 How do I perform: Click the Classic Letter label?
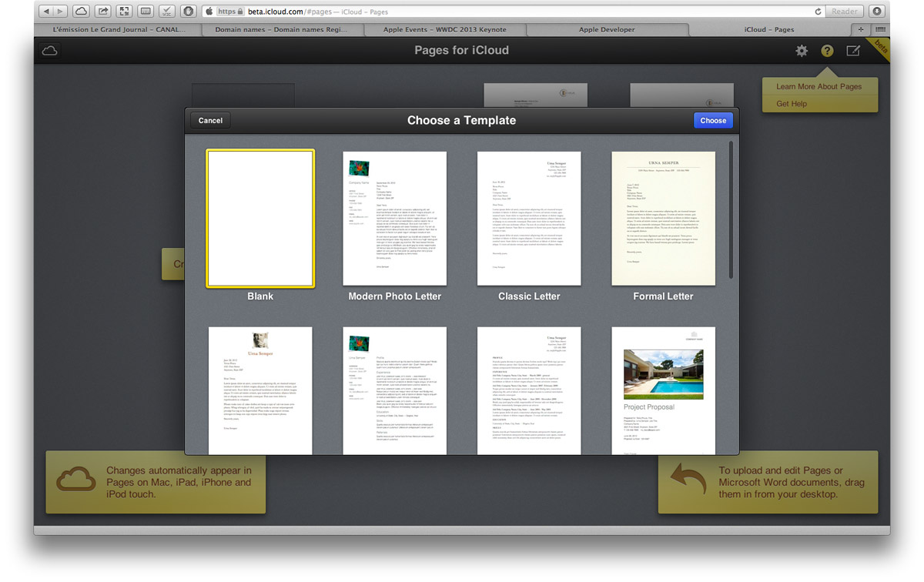529,296
